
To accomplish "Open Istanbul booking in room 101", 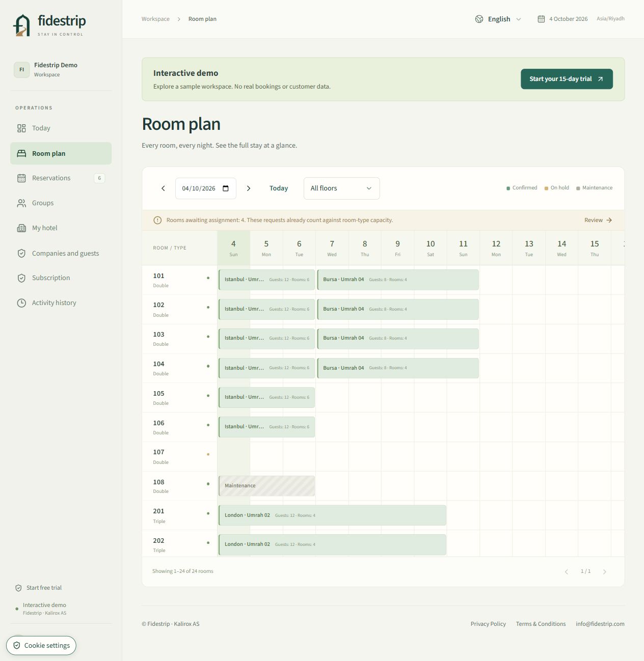I will click(x=266, y=280).
